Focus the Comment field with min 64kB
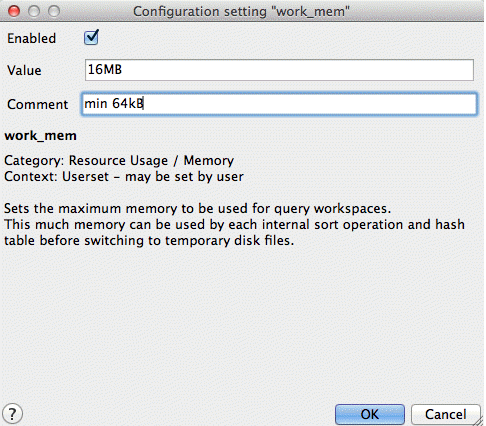The width and height of the screenshot is (486, 426). (279, 104)
